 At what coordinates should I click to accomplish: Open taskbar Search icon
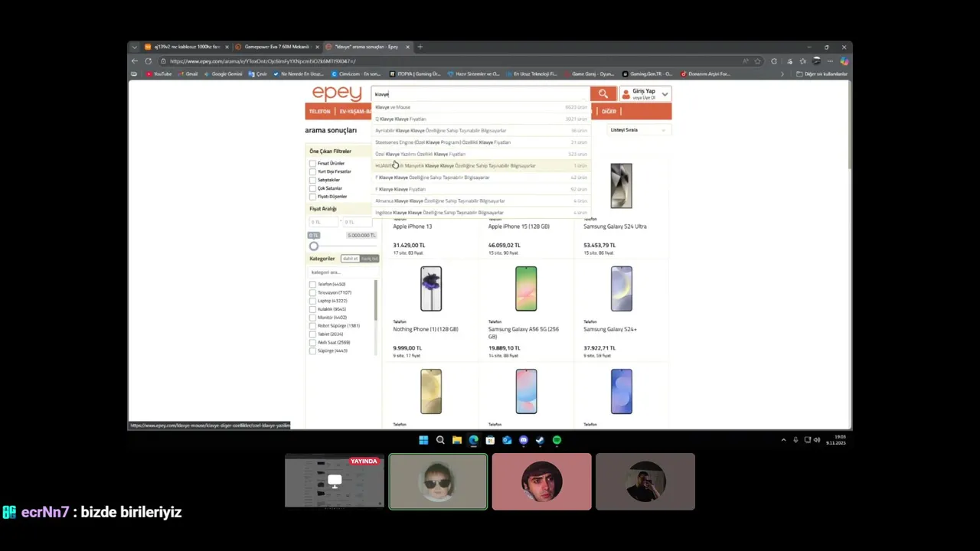click(x=440, y=440)
